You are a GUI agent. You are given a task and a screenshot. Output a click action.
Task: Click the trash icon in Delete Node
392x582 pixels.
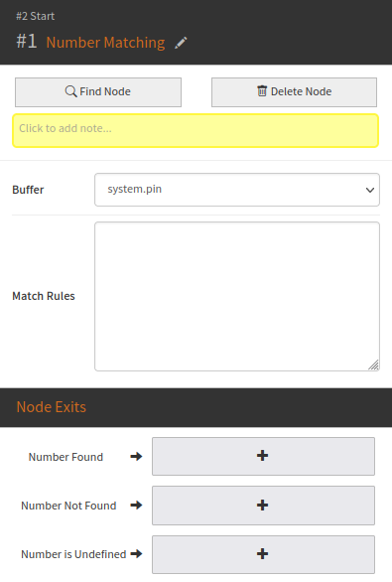click(x=262, y=90)
